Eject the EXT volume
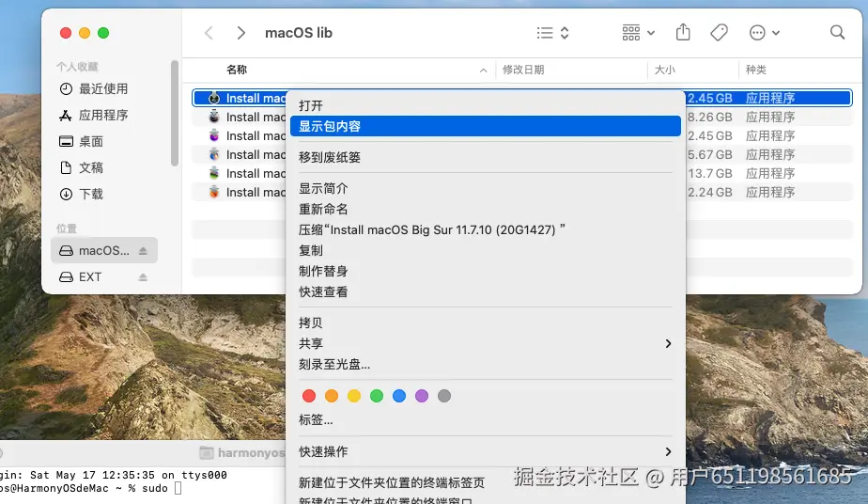 point(143,277)
